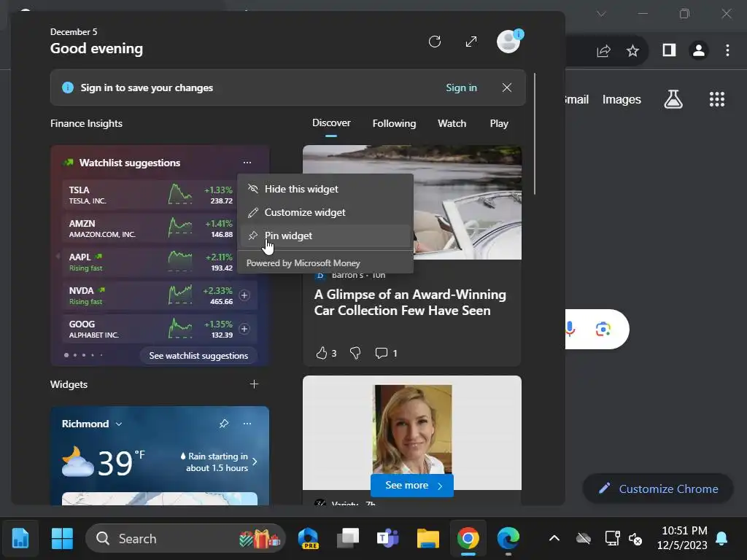Open Windows widgets taskbar button
747x560 pixels.
point(20,539)
